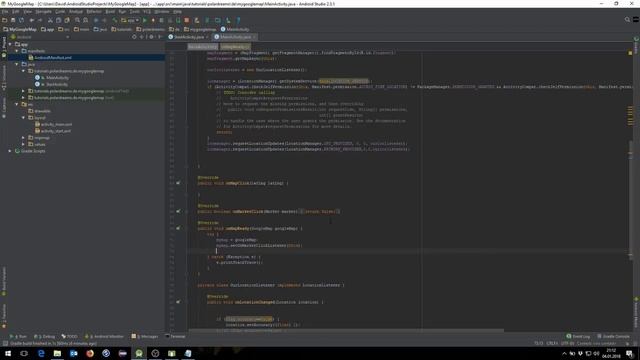Click the override gutter icon beside onMapReady
This screenshot has width=640, height=360.
(x=178, y=229)
